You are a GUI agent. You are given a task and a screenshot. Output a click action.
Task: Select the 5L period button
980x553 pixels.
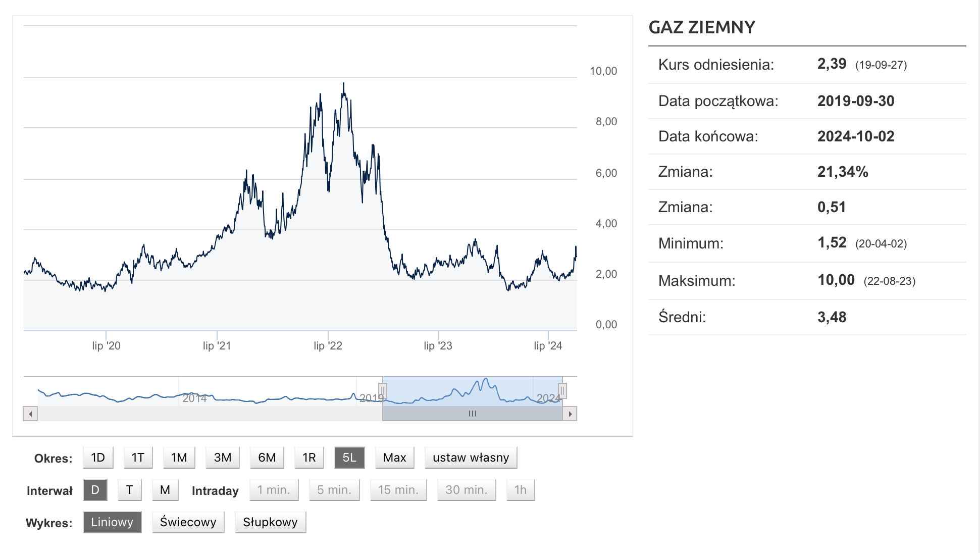349,458
